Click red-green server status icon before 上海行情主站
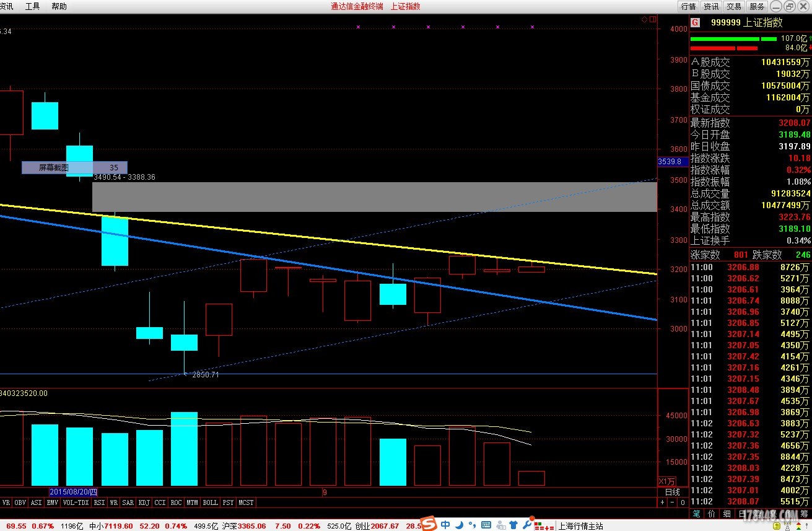Image resolution: width=812 pixels, height=531 pixels. 544,526
